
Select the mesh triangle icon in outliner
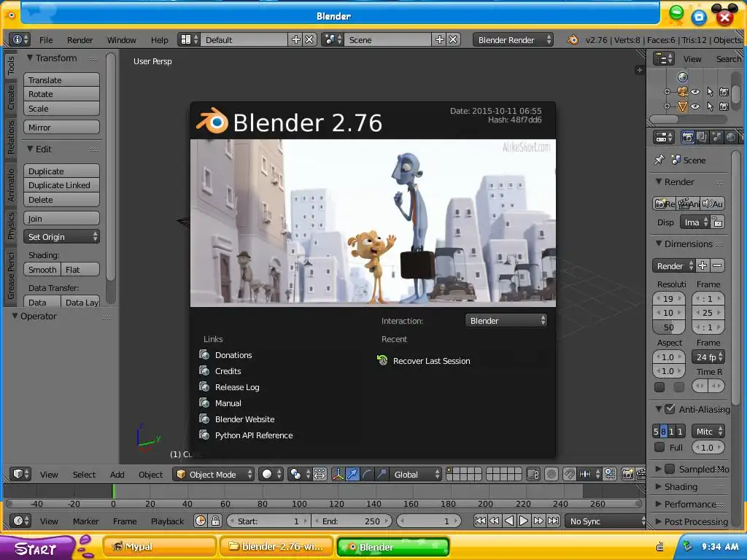coord(683,106)
